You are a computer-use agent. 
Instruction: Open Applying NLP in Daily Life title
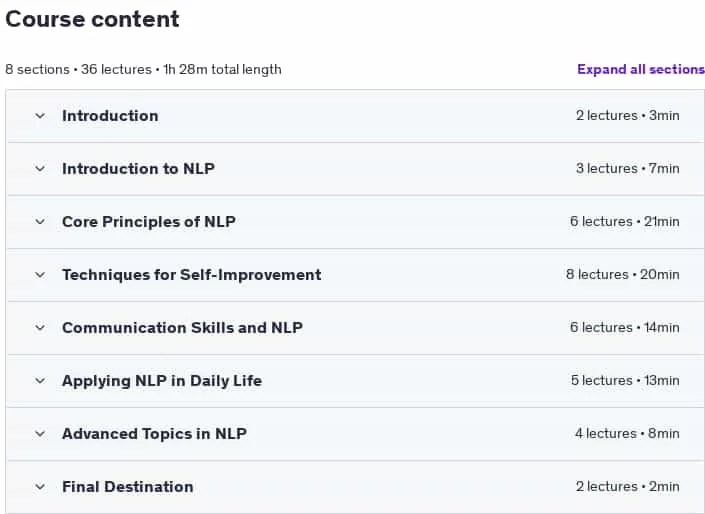coord(162,381)
